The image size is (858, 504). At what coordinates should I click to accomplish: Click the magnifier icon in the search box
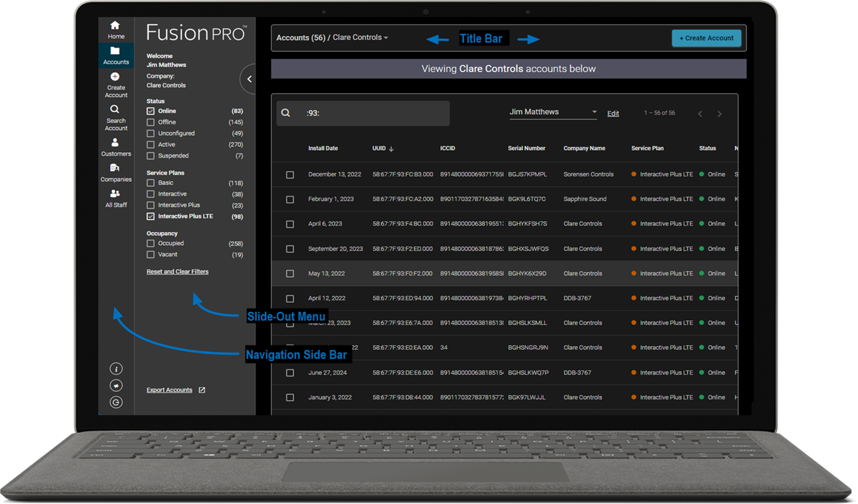286,113
